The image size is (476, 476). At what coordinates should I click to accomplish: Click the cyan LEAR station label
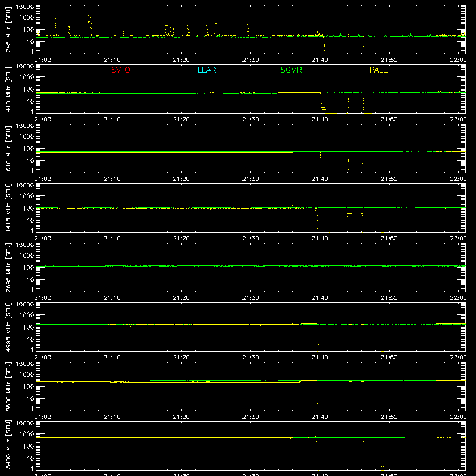point(206,70)
